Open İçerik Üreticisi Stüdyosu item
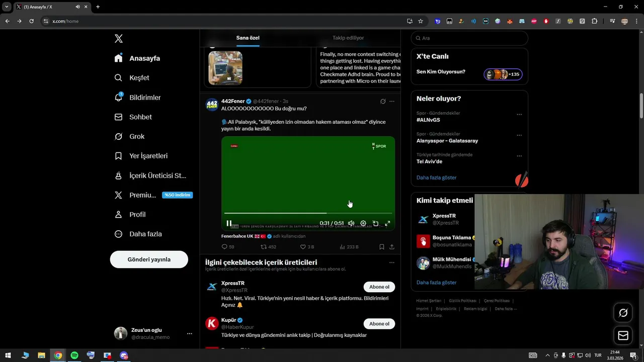The width and height of the screenshot is (644, 362). point(150,175)
